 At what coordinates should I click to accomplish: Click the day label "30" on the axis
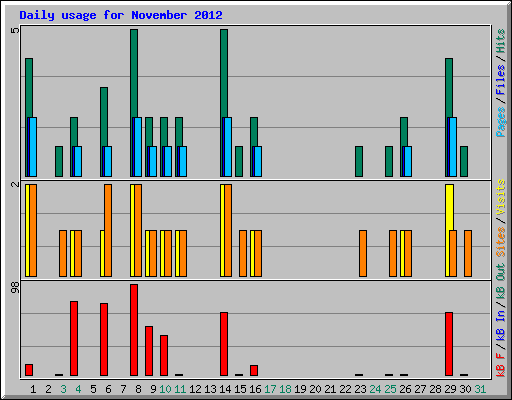465,389
